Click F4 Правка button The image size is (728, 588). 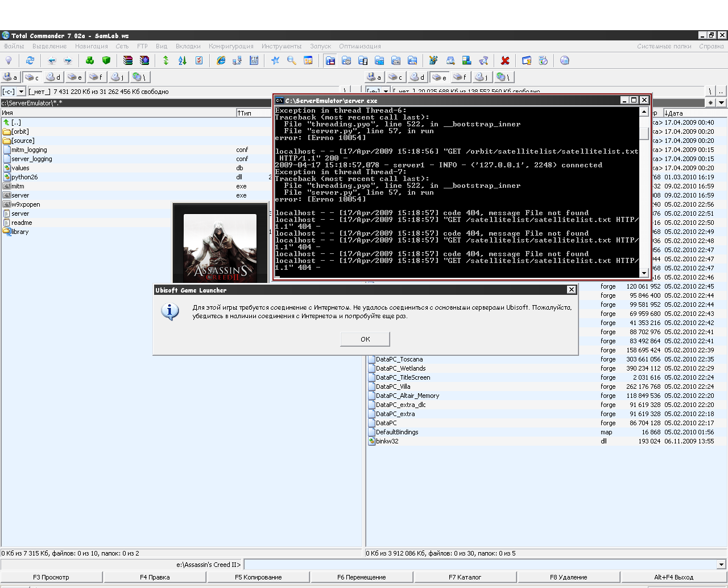155,577
